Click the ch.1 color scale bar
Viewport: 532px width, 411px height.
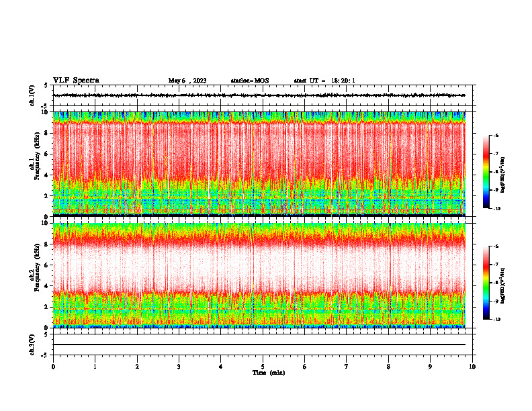tap(486, 172)
